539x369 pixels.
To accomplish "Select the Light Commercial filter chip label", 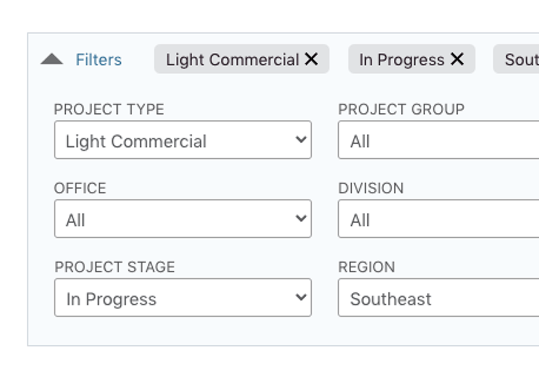I will pos(232,60).
